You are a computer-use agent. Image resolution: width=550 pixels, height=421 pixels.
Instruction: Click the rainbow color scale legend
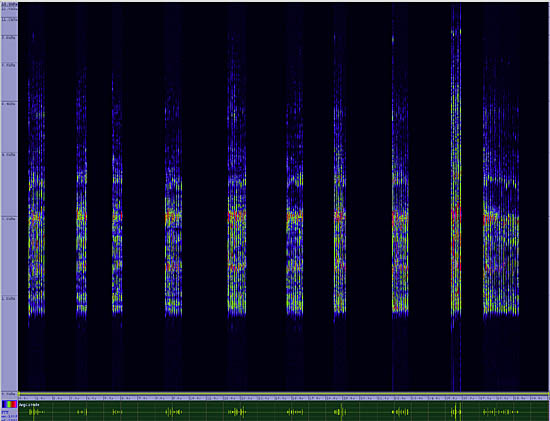9,404
